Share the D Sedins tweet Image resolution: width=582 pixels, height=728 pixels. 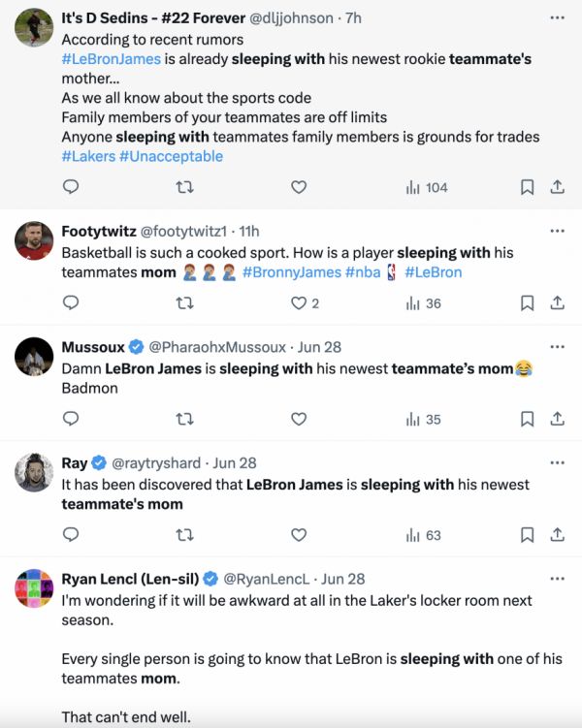point(558,187)
